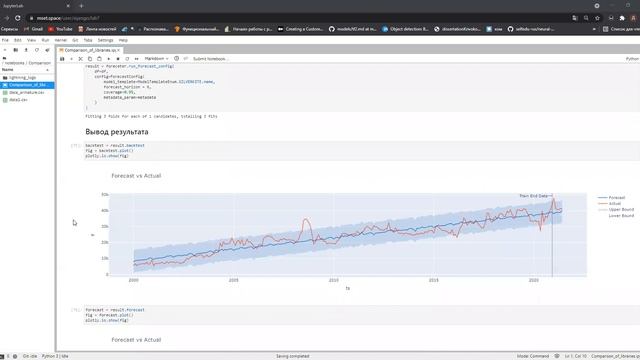The image size is (640, 360).
Task: Toggle Upper Bound series in the chart legend
Action: pos(616,209)
